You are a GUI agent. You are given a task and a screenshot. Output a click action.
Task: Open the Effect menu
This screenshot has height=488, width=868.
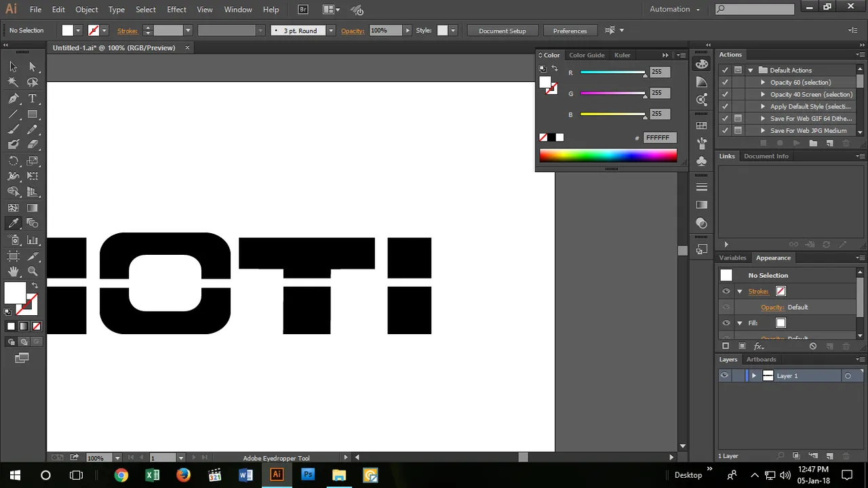coord(176,9)
